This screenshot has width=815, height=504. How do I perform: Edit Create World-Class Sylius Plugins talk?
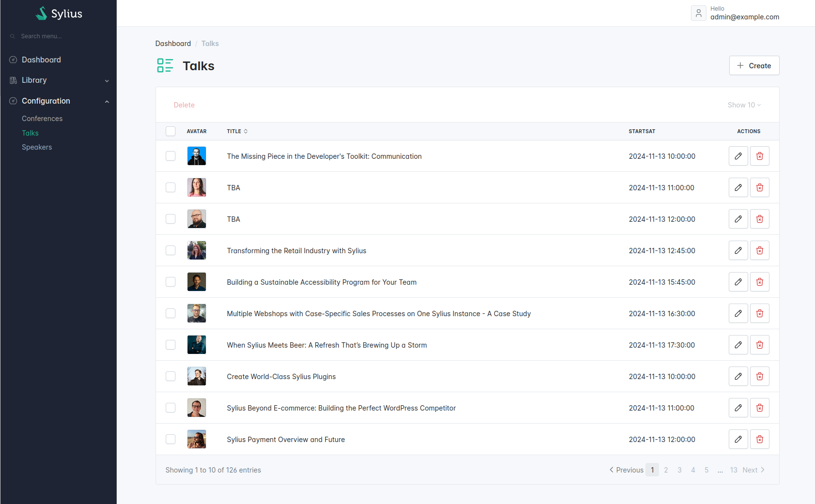tap(738, 376)
